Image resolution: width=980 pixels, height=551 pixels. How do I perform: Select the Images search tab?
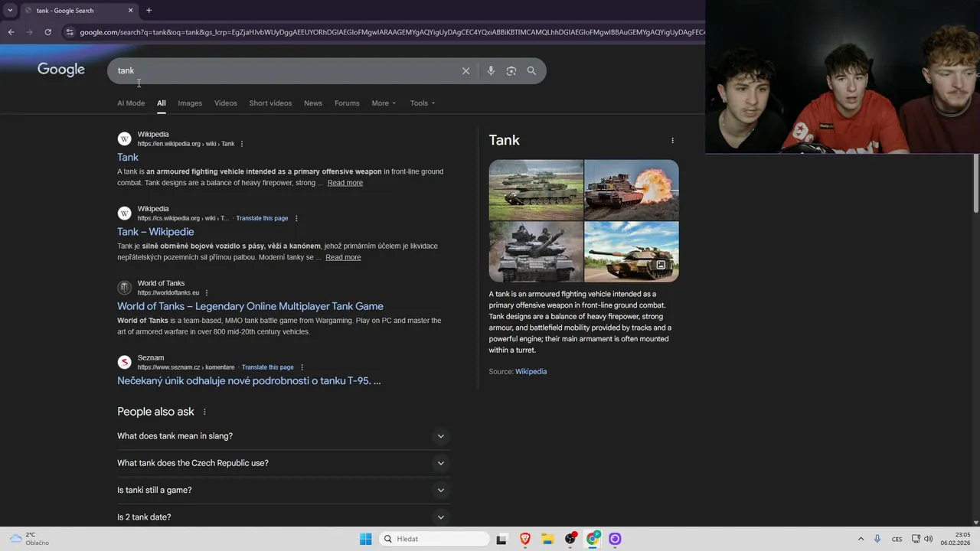[x=190, y=103]
